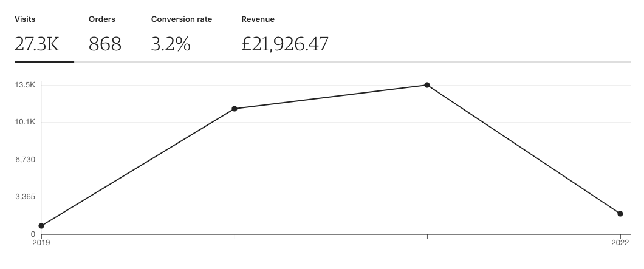This screenshot has height=269, width=644.
Task: Click the third x-axis tick mark
Action: pyautogui.click(x=427, y=236)
